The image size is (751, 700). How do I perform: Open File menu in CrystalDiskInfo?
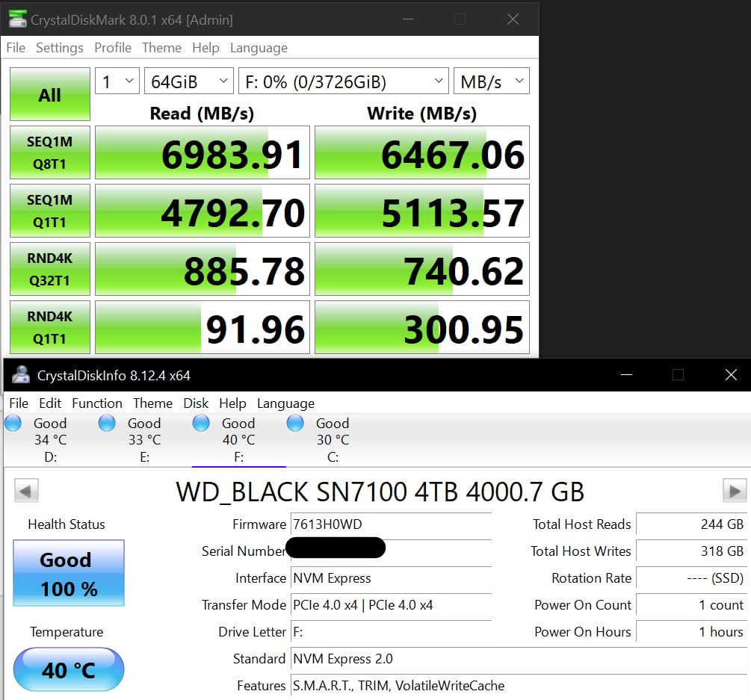pyautogui.click(x=19, y=403)
